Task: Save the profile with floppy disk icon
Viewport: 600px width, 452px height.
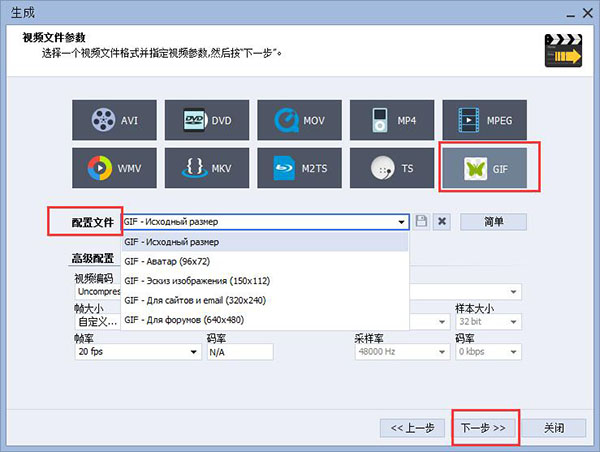Action: [x=421, y=222]
